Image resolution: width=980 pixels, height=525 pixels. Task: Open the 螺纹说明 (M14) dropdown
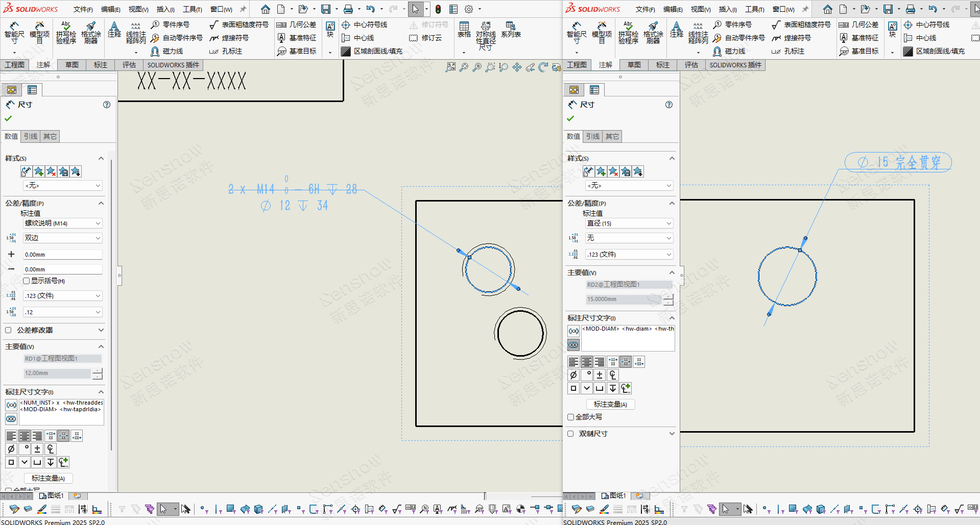(x=63, y=223)
